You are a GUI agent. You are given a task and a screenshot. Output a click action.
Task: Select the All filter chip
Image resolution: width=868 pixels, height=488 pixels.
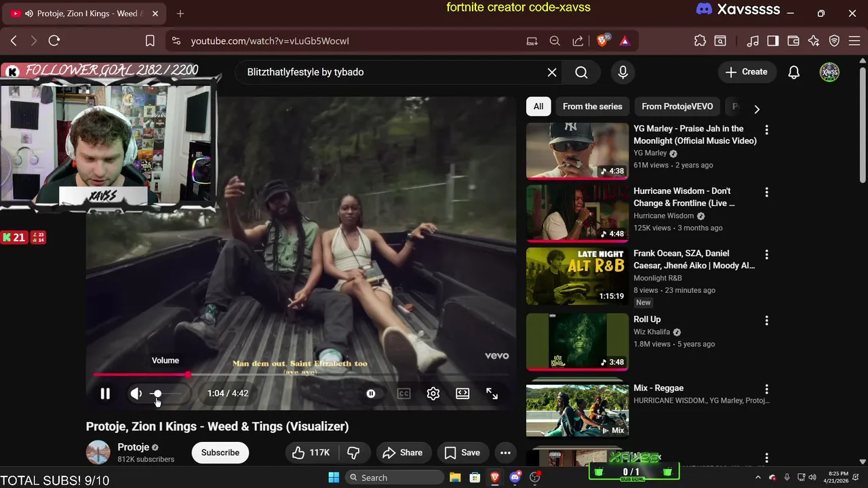[538, 106]
